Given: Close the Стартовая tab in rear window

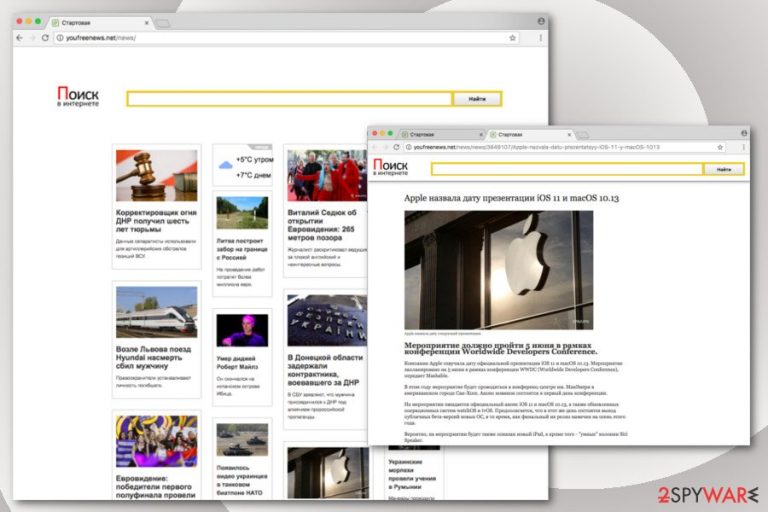Looking at the screenshot, I should (146, 23).
